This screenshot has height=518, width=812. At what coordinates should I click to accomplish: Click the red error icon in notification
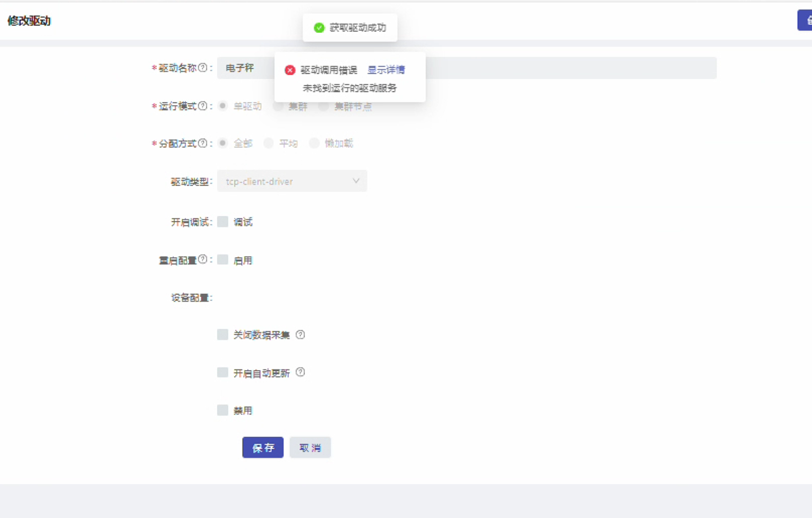[290, 70]
